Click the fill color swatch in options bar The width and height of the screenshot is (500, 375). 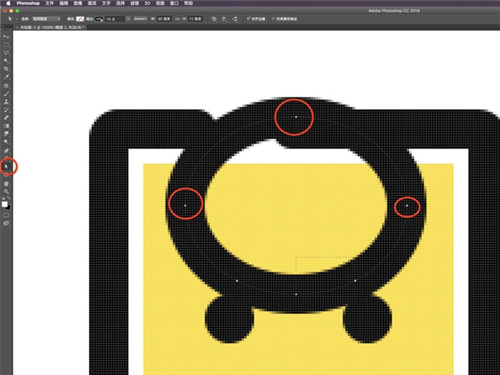click(80, 19)
